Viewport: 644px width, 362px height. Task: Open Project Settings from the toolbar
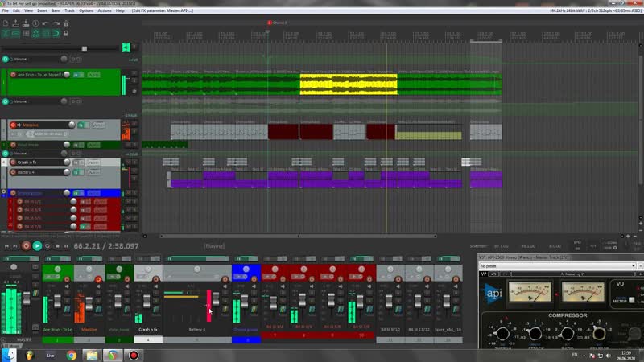(x=35, y=24)
